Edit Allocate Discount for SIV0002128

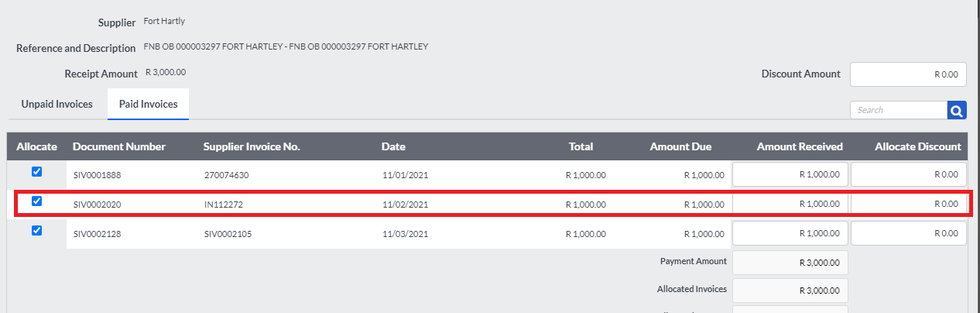(909, 233)
